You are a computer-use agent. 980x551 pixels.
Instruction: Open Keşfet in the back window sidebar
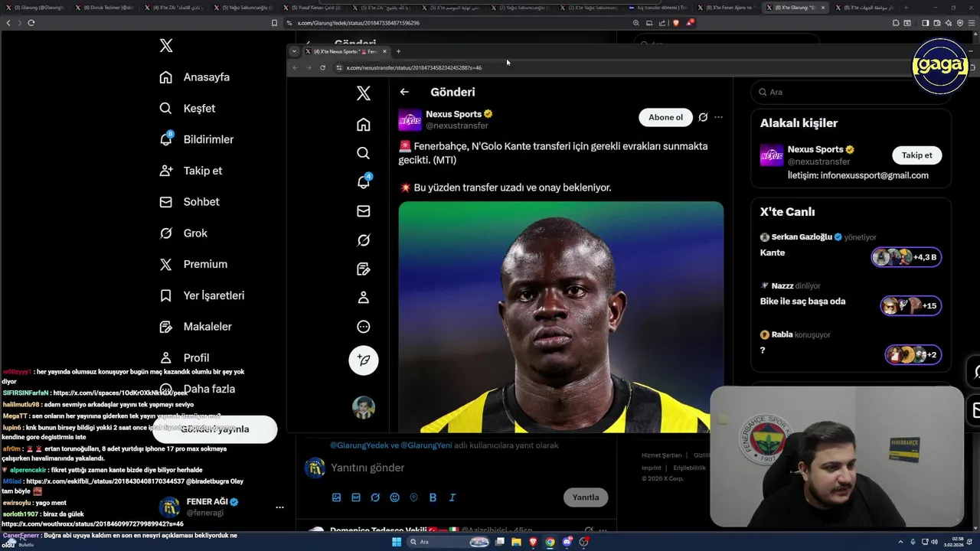point(188,109)
